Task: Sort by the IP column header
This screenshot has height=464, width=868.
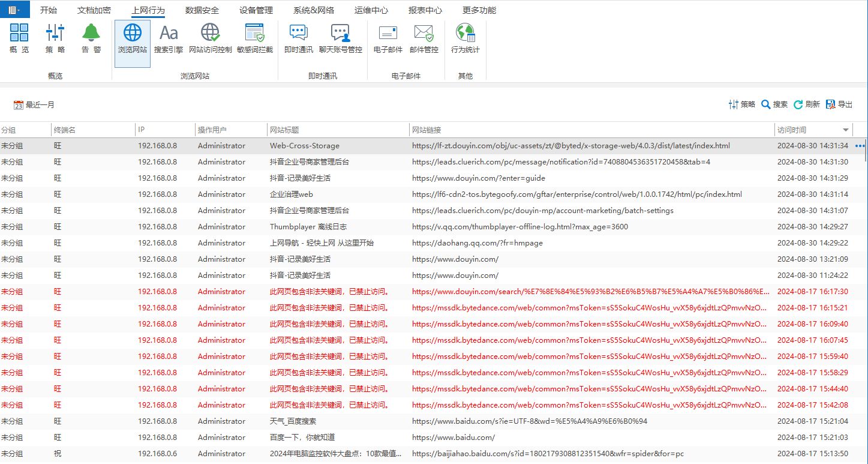Action: [x=165, y=130]
